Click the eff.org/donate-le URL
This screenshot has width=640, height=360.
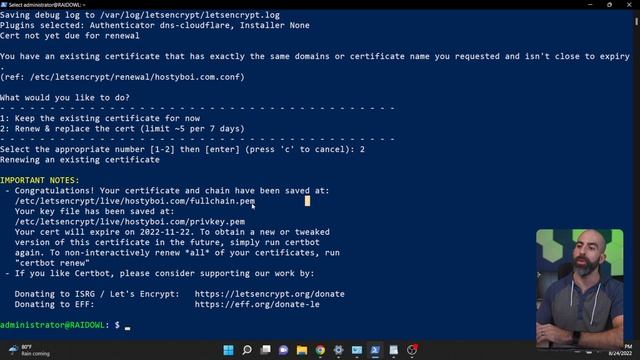pyautogui.click(x=257, y=304)
